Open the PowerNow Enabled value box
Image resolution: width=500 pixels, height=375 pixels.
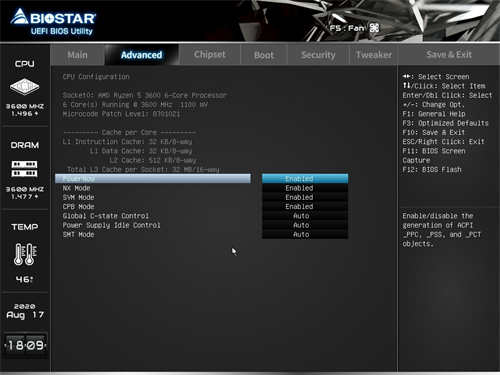[x=305, y=179]
